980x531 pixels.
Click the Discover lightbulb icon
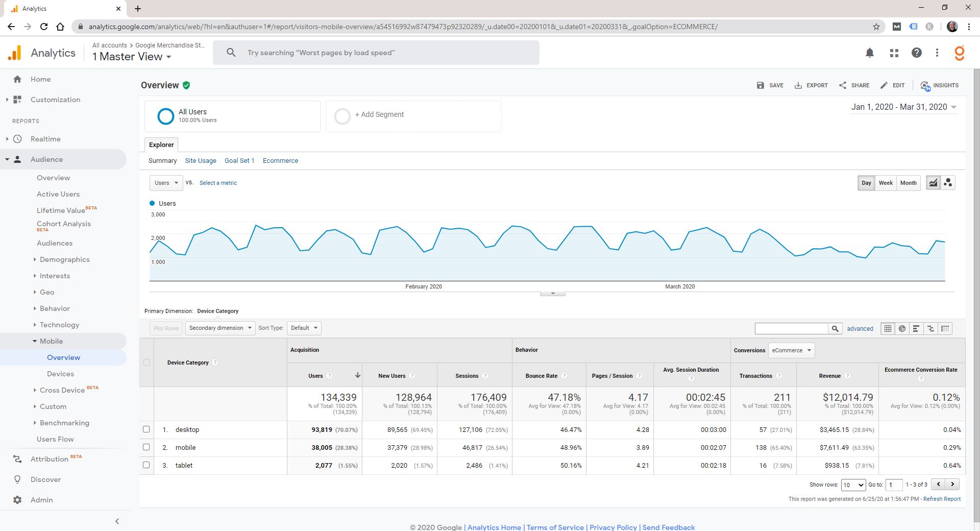click(17, 479)
